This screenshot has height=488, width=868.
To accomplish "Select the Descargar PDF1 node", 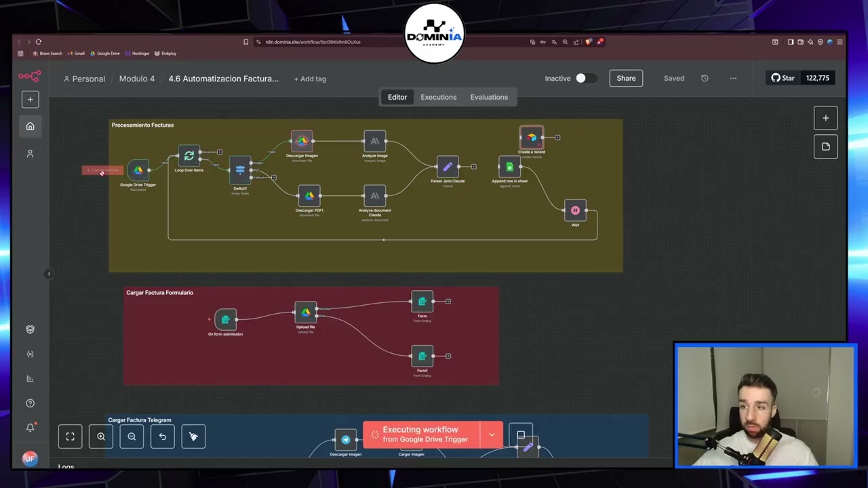I will (309, 196).
